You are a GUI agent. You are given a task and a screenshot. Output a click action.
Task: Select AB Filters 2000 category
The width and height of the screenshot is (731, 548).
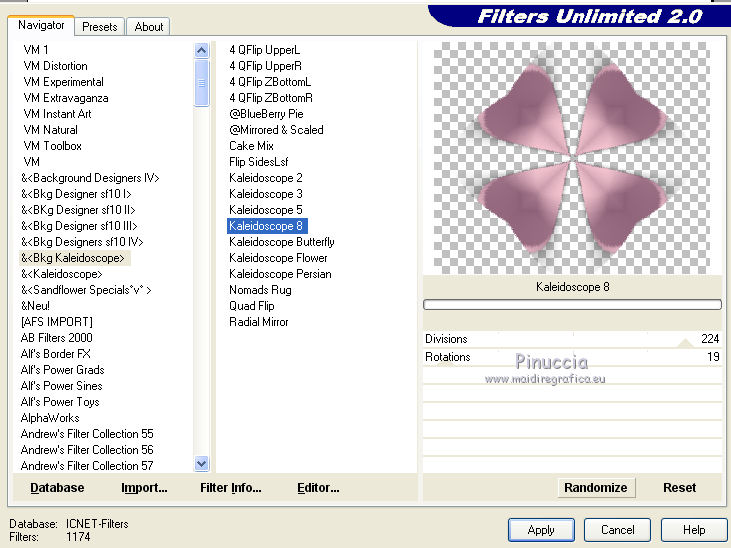click(56, 338)
